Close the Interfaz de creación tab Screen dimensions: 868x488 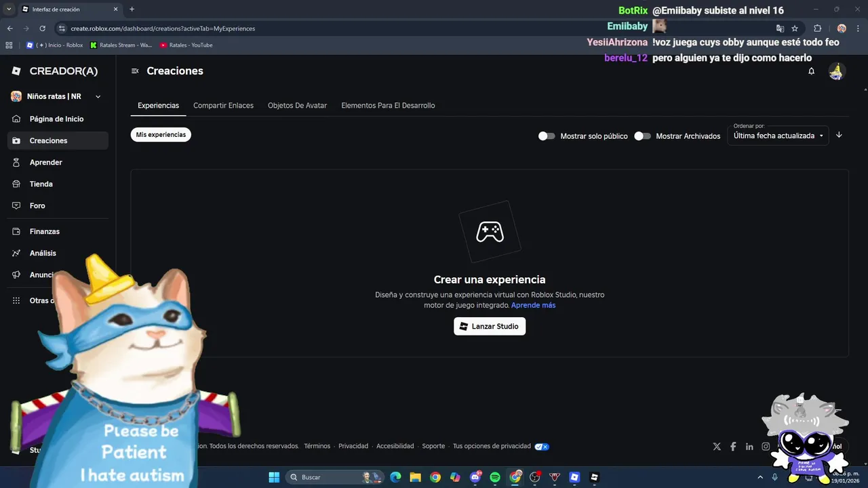coord(115,9)
